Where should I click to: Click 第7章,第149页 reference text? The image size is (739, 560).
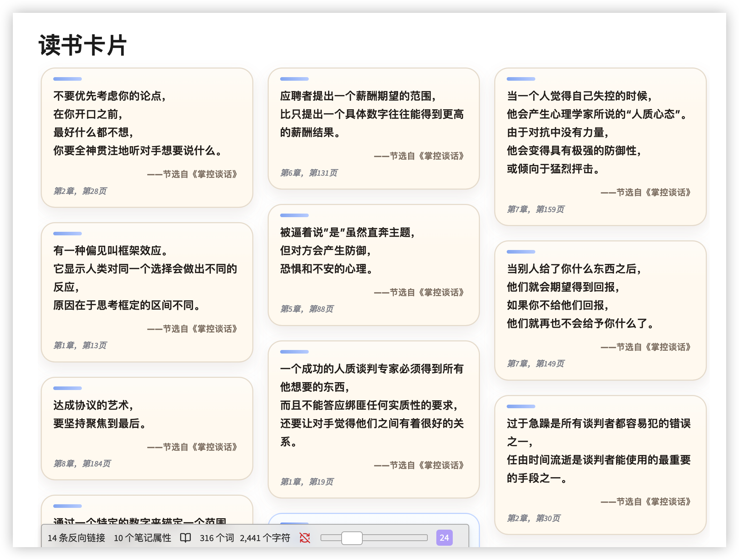click(536, 364)
